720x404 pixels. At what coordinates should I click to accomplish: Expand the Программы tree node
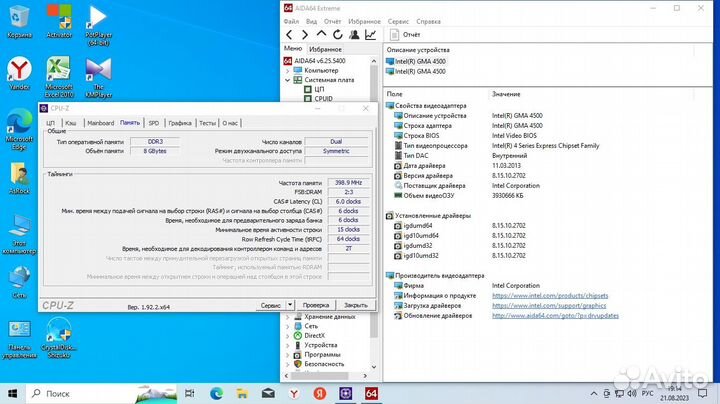click(x=288, y=355)
